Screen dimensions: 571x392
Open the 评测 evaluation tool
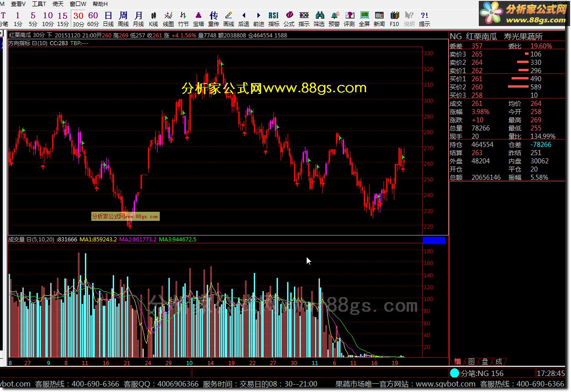349,19
